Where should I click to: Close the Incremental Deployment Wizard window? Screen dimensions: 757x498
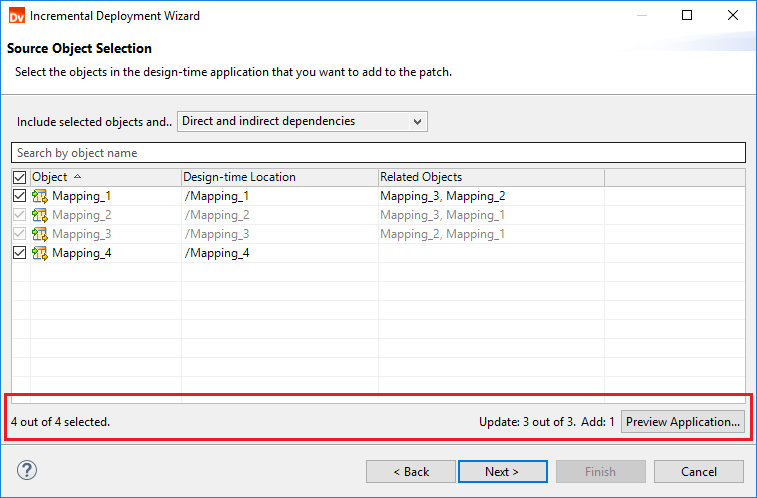pyautogui.click(x=732, y=15)
